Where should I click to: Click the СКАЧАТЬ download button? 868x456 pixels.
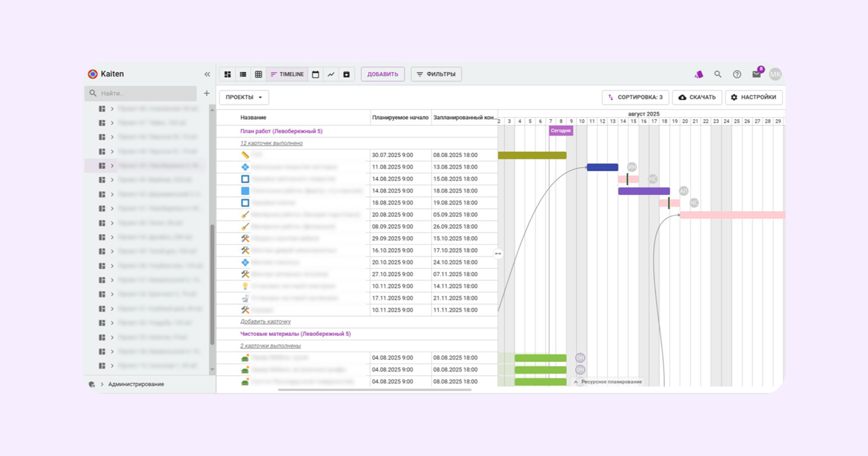tap(697, 97)
